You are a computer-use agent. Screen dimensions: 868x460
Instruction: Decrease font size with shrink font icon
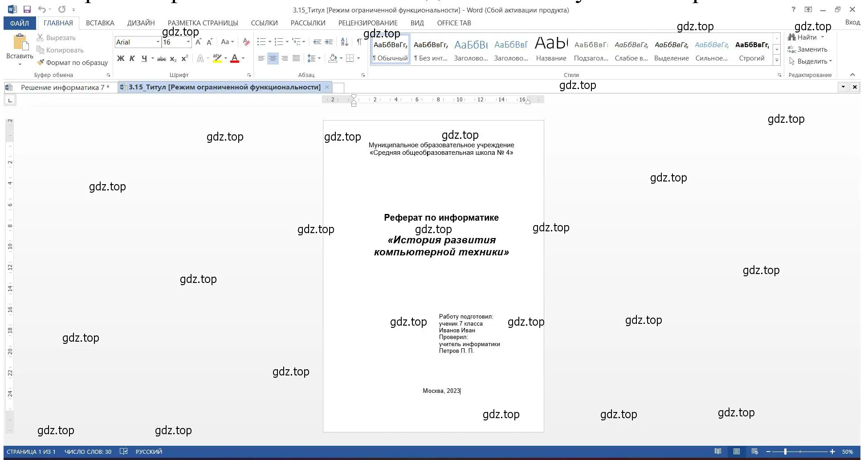(x=209, y=42)
